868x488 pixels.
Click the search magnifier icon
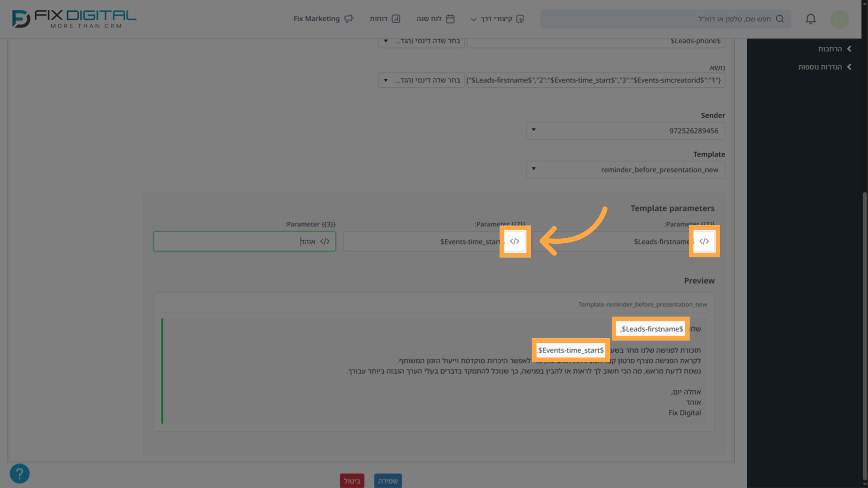tap(780, 19)
